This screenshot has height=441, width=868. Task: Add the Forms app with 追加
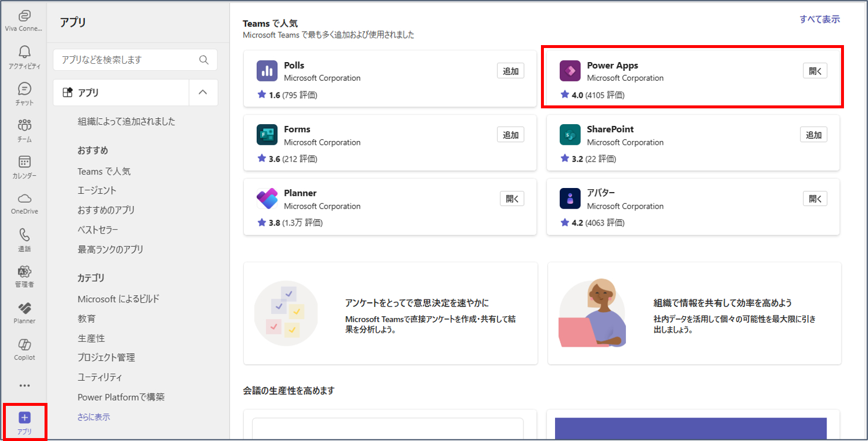[x=510, y=135]
